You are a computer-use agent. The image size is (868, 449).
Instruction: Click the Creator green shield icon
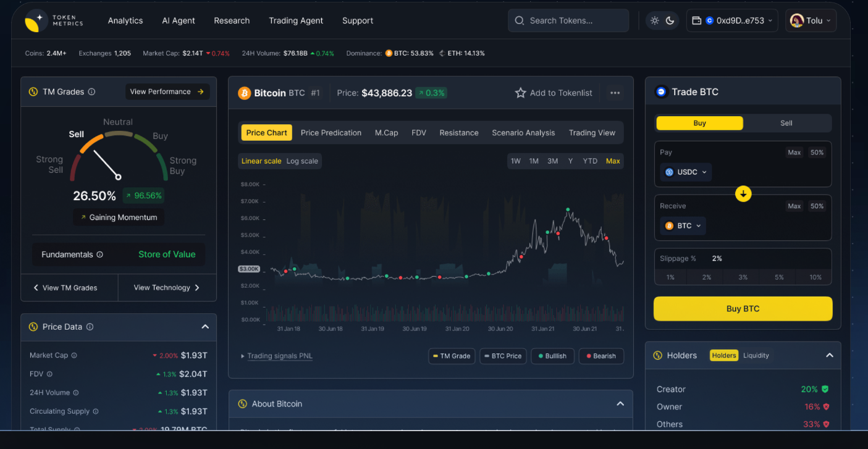(825, 389)
